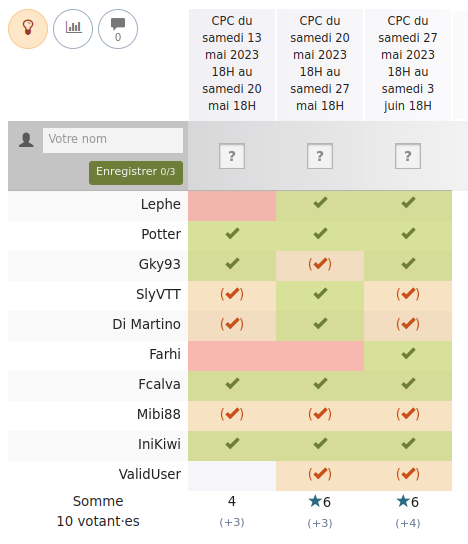Toggle the vote box for samedi 20 mai

coord(320,156)
